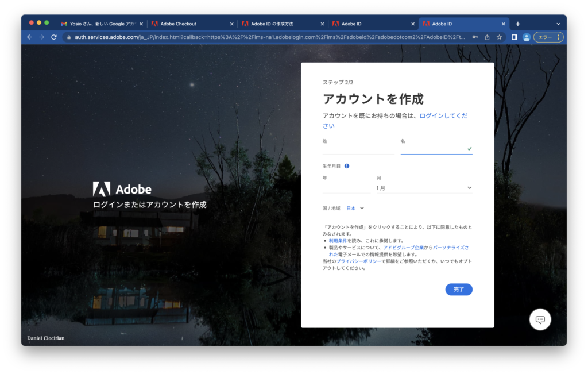Screen dimensions: 588x374
Task: Click the info icon next to 生年月日
Action: (x=346, y=167)
